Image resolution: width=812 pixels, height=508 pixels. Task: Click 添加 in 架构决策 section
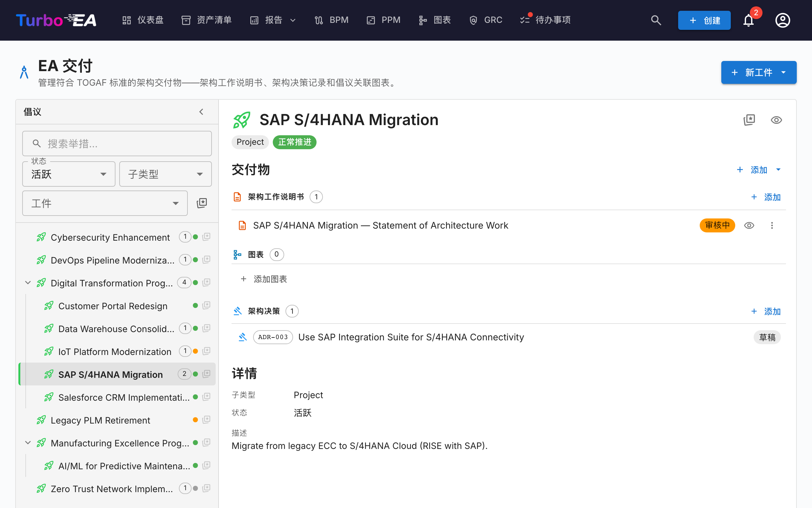pyautogui.click(x=766, y=311)
